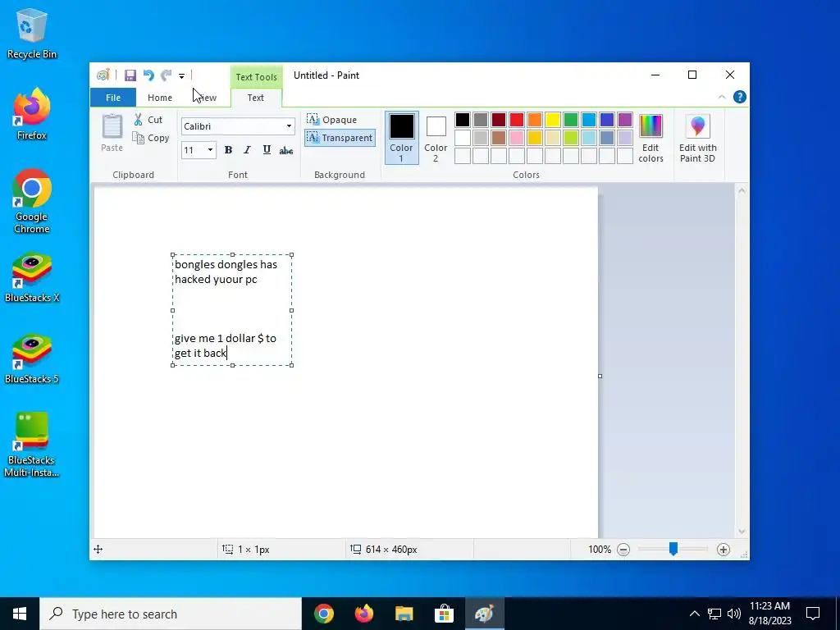The image size is (840, 630).
Task: Click the Paste clipboard icon
Action: 112,133
